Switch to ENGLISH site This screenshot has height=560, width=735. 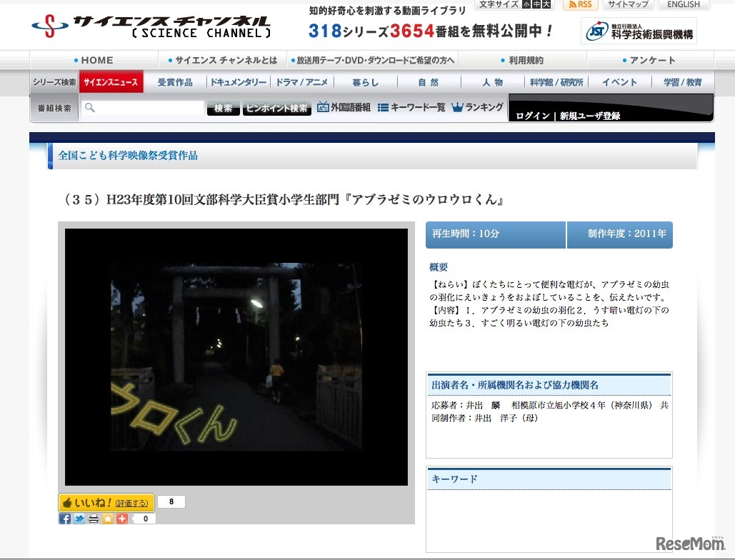(x=684, y=4)
